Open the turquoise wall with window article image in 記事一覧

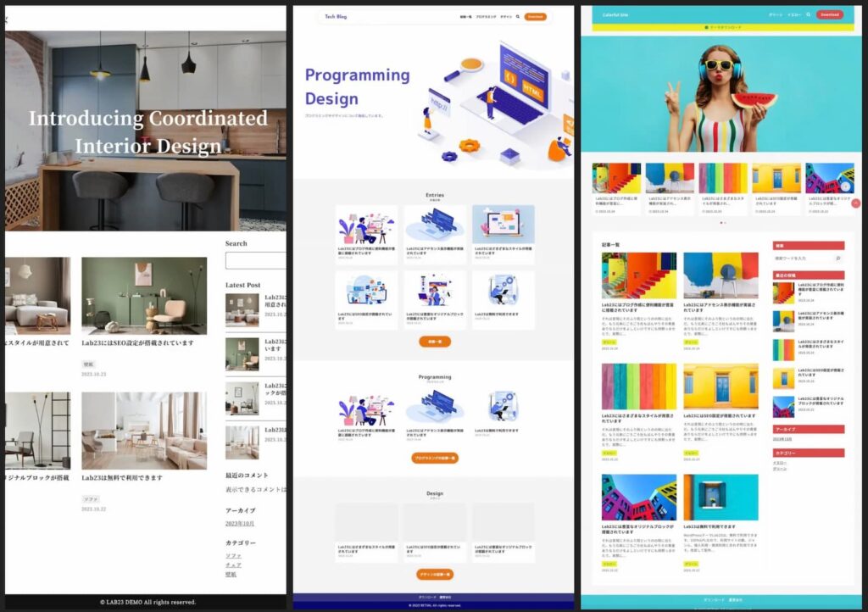pos(721,497)
